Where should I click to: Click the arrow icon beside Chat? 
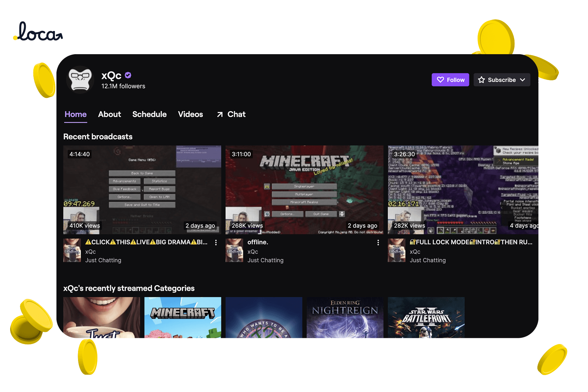point(220,115)
